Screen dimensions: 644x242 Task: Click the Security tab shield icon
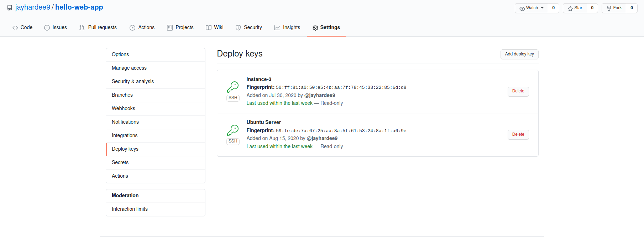238,28
